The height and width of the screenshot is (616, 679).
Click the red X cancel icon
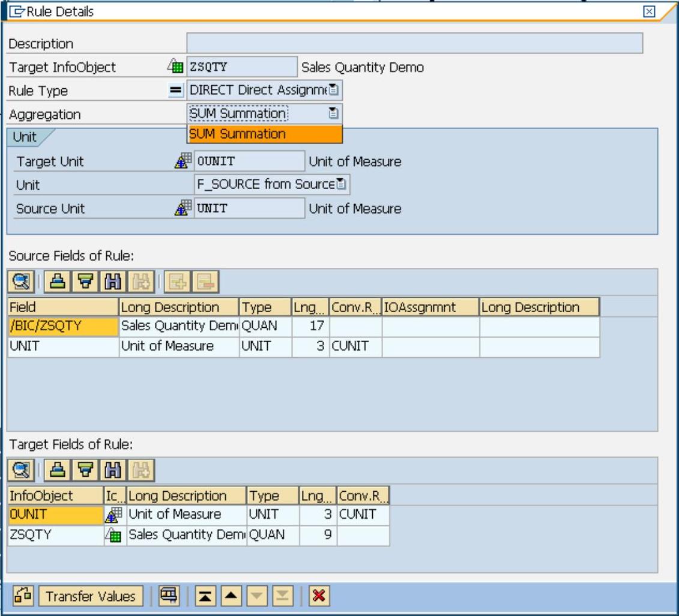(x=319, y=596)
